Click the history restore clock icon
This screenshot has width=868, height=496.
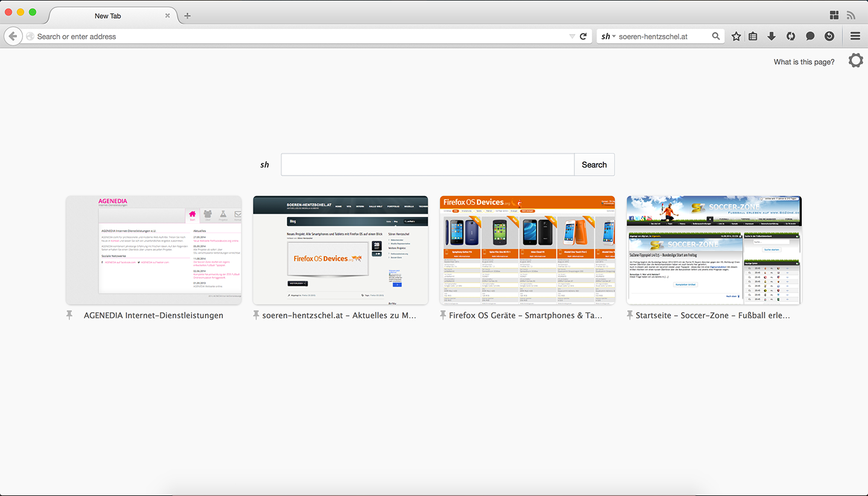829,36
